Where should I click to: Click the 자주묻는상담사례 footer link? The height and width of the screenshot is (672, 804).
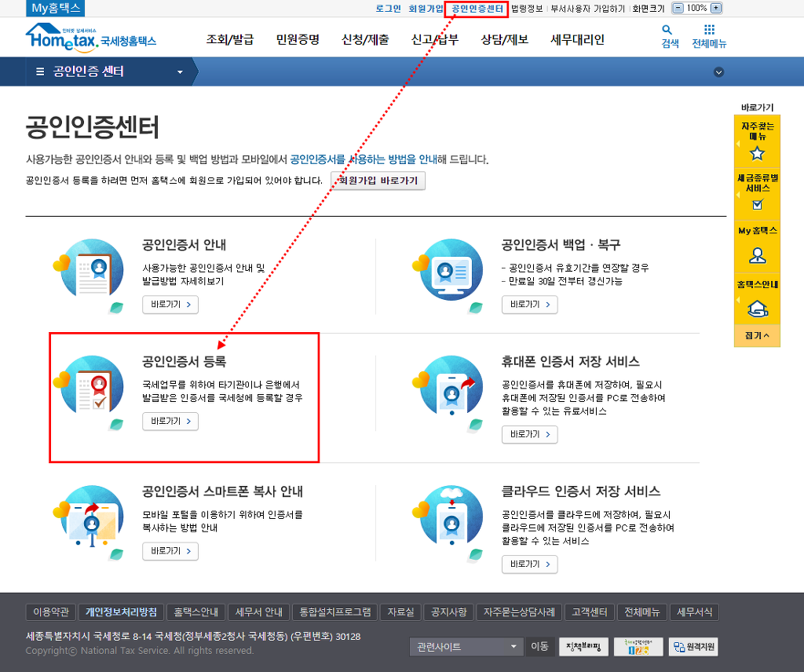(x=519, y=612)
